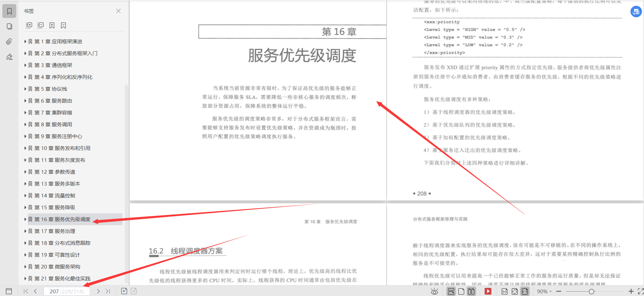
Task: Toggle the navigation pane icon in status bar
Action: coord(9,291)
